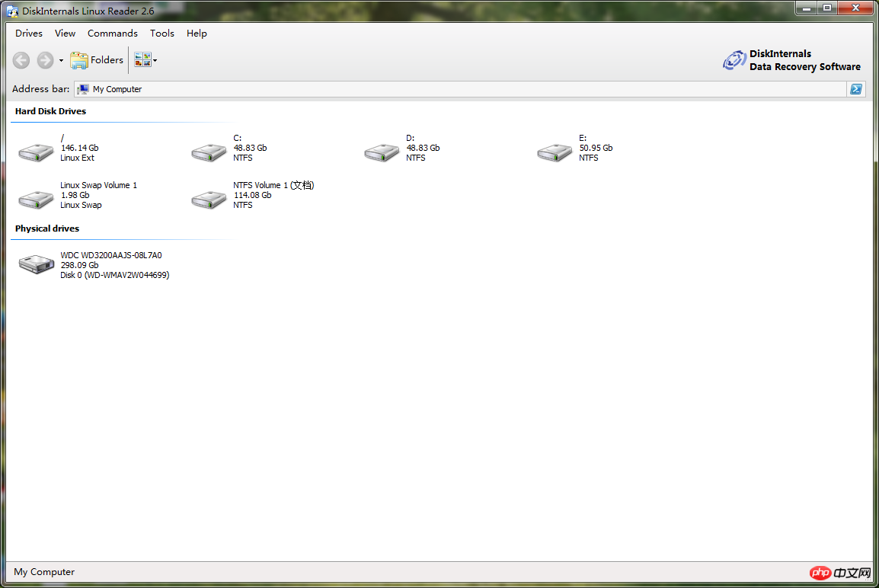Screen dimensions: 879x588
Task: Select the Linux Swap Volume 1 icon
Action: [37, 200]
